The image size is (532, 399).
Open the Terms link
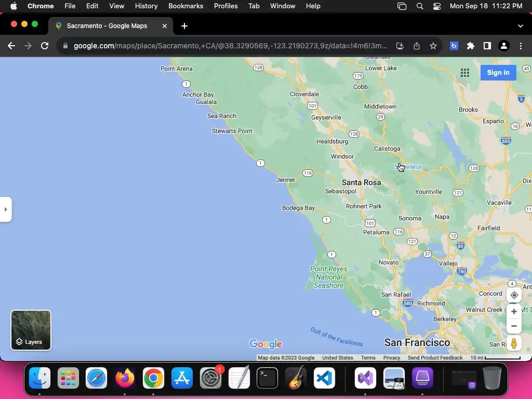point(368,357)
